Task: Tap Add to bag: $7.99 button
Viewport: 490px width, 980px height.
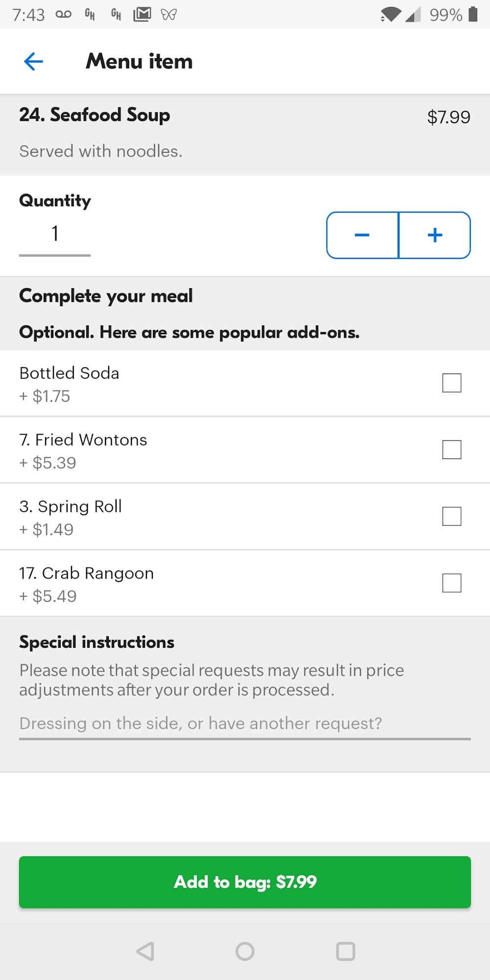Action: pos(245,882)
